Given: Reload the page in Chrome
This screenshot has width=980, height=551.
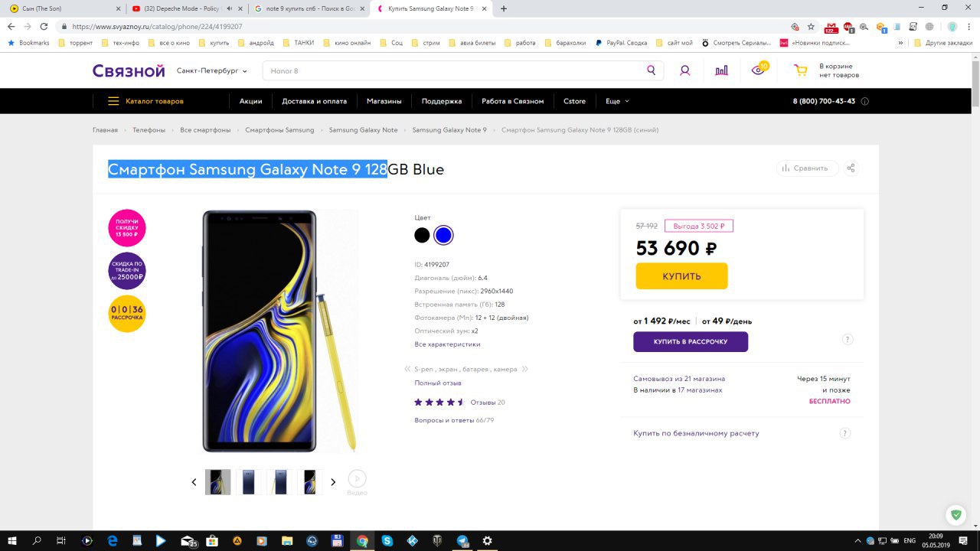Looking at the screenshot, I should [45, 26].
